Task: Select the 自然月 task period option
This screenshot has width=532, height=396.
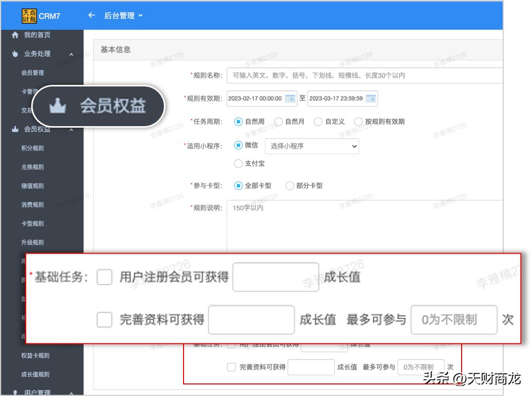Action: point(279,122)
